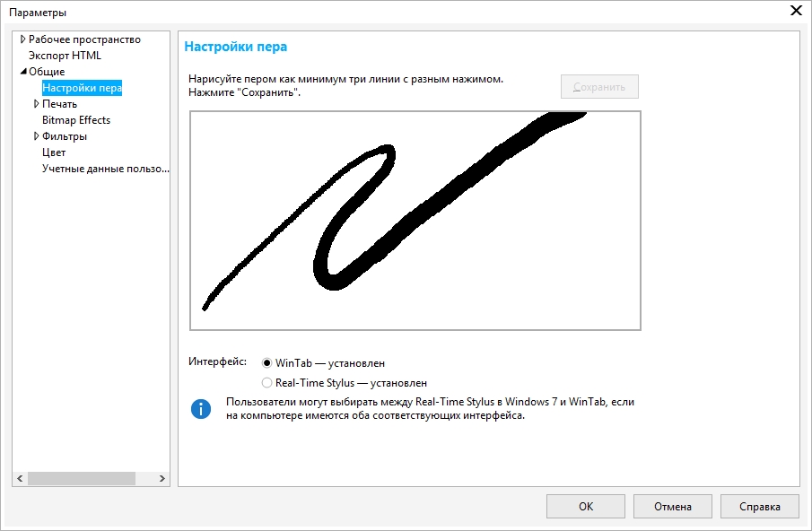Close the Параметры dialog window
This screenshot has width=812, height=531.
pyautogui.click(x=795, y=12)
